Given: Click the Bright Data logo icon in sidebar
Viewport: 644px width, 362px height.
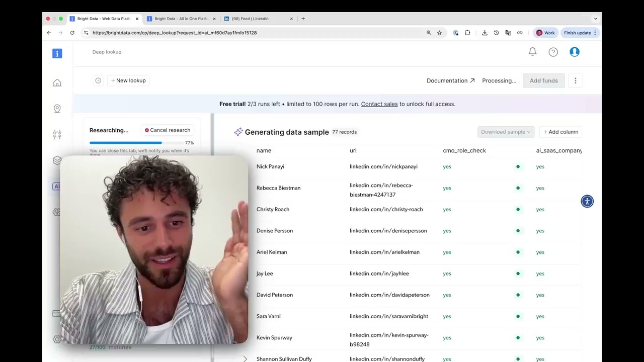Looking at the screenshot, I should [x=57, y=53].
